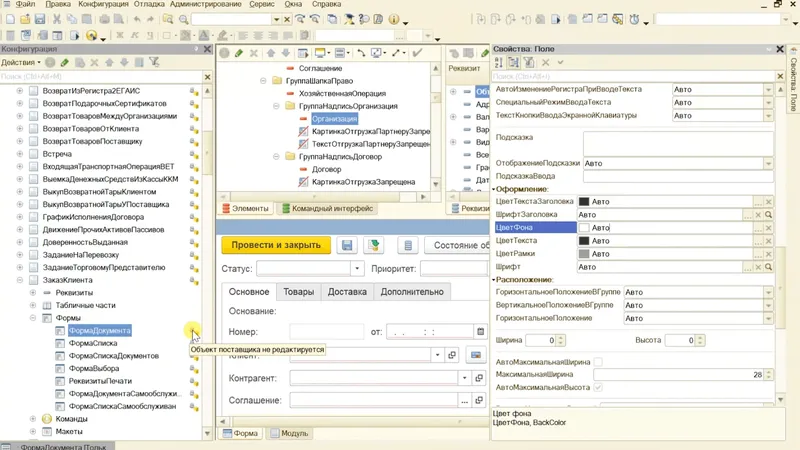Clear the Configuration search box with X

coord(207,77)
